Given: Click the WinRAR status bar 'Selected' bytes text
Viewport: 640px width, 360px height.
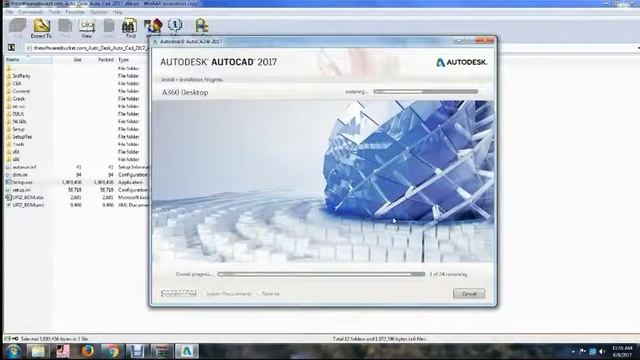Looking at the screenshot, I should [54, 339].
